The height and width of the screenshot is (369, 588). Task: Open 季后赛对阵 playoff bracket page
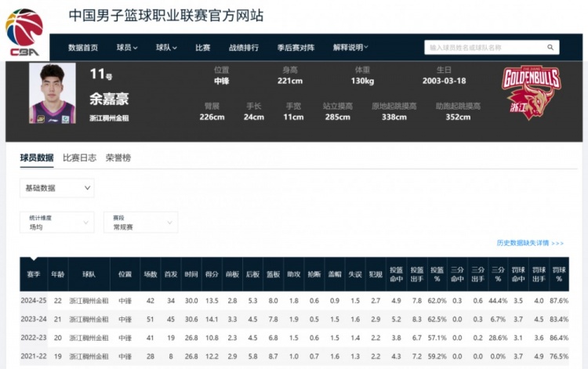[x=296, y=48]
